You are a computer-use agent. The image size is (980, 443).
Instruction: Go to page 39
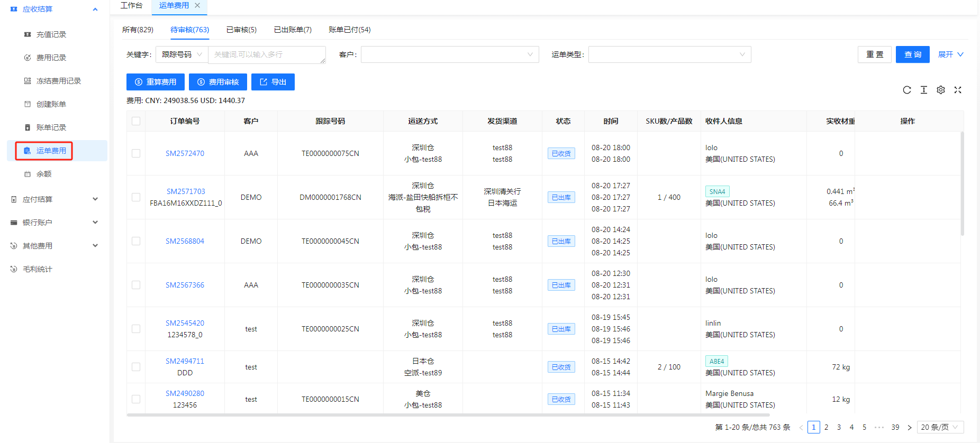coord(895,427)
